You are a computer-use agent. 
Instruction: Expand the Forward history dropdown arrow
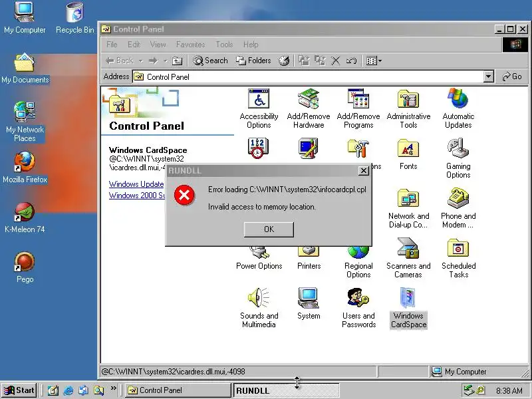tap(166, 61)
